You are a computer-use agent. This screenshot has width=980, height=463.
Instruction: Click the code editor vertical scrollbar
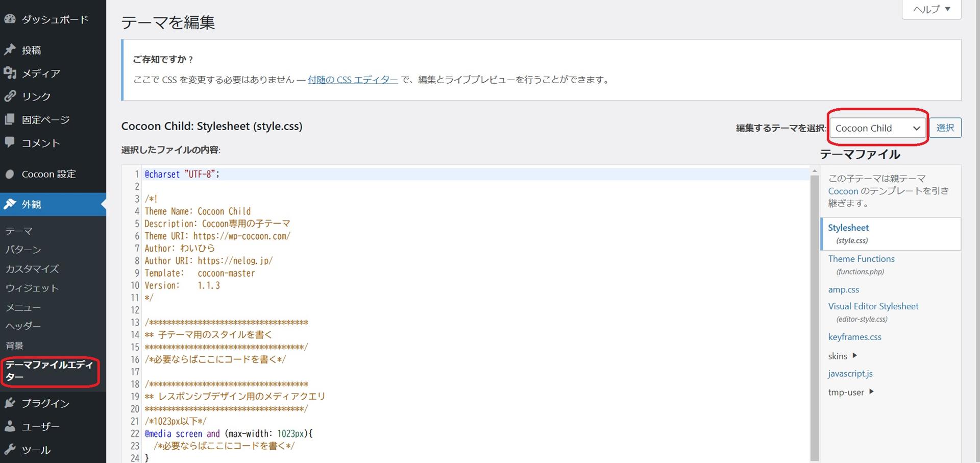click(814, 316)
